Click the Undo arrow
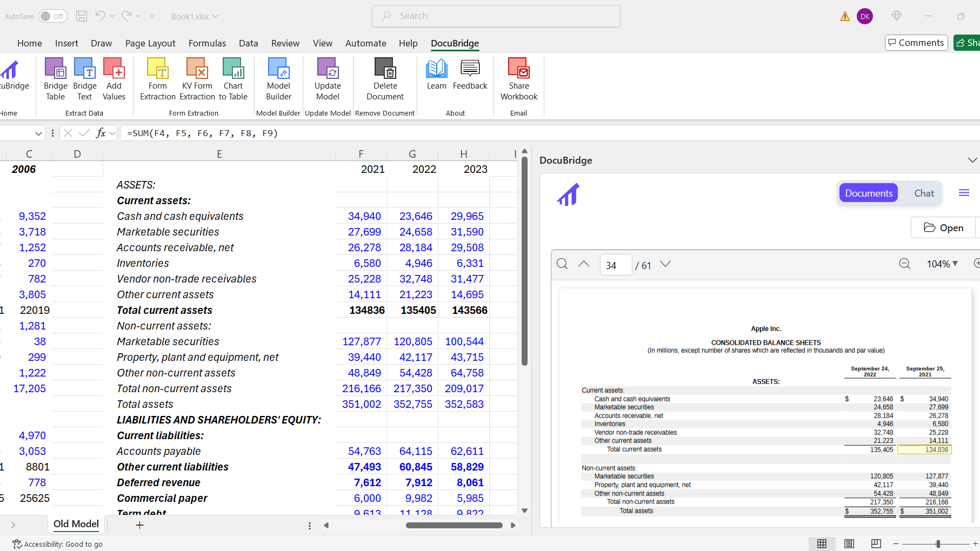The image size is (980, 551). (x=101, y=16)
